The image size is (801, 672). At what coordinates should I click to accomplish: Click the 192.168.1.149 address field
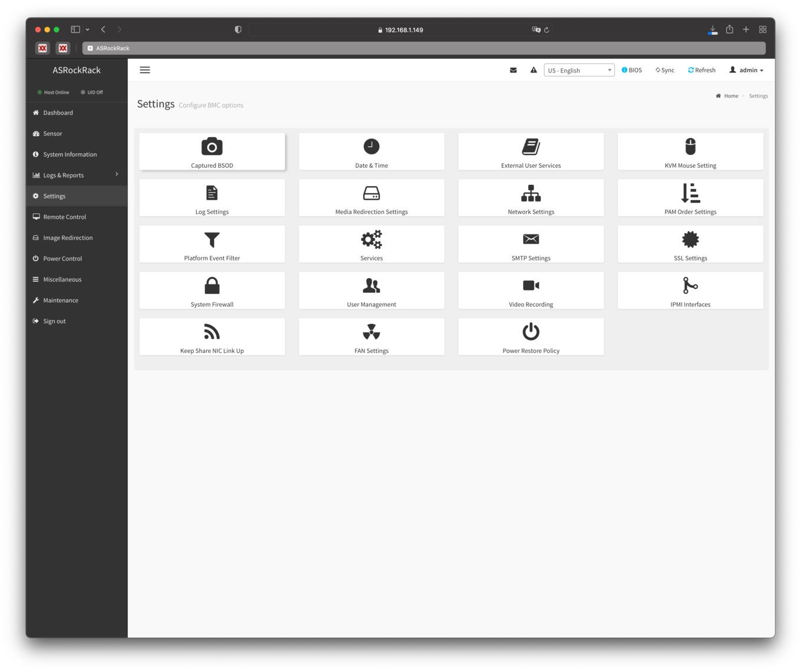click(400, 29)
